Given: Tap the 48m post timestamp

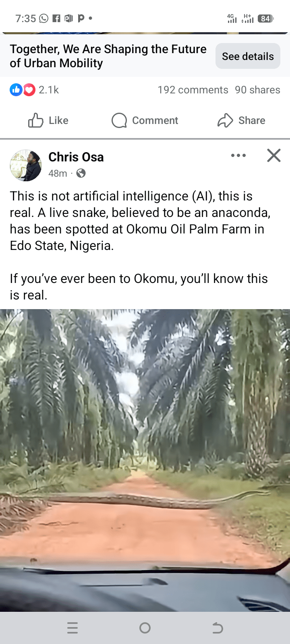Looking at the screenshot, I should 58,173.
